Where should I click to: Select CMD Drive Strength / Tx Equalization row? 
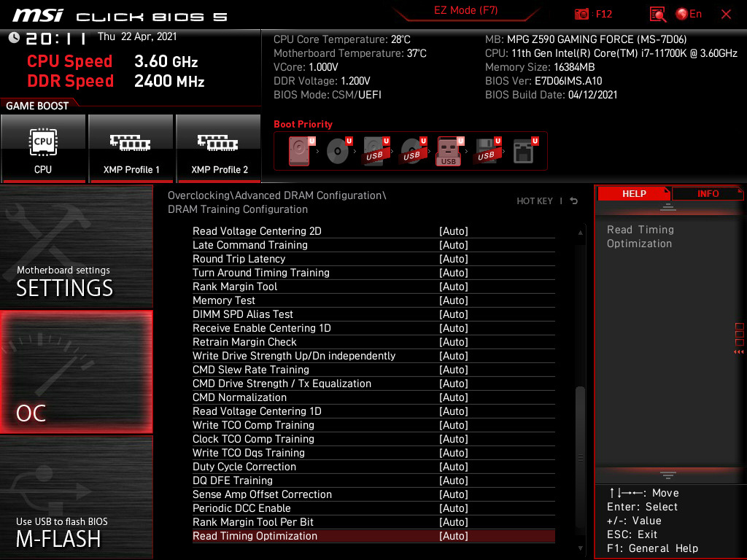[x=373, y=384]
